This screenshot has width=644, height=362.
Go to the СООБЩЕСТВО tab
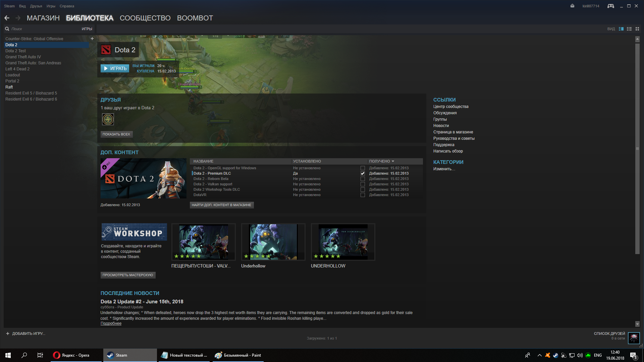(x=145, y=18)
